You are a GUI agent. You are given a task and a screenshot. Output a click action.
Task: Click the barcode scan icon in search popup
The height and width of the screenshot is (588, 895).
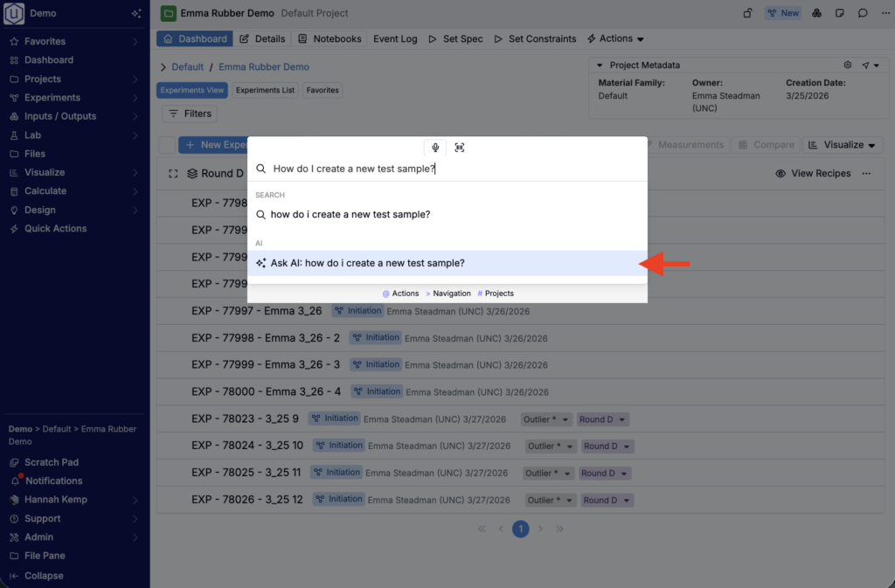(460, 148)
